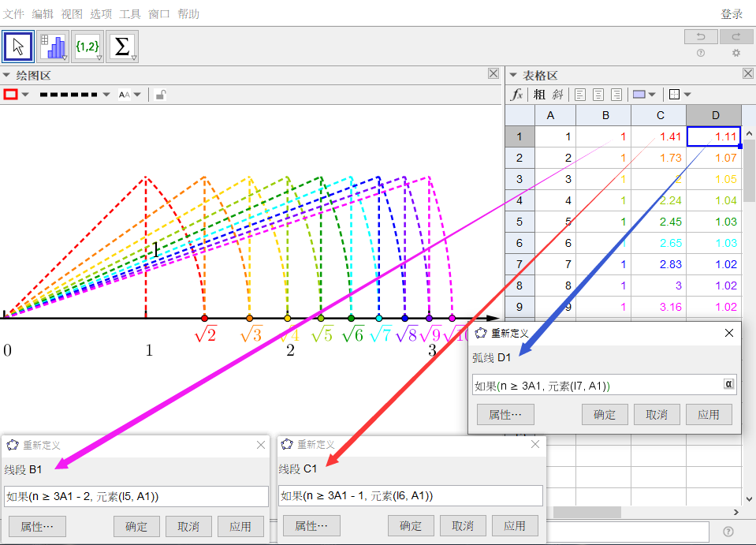This screenshot has height=545, width=756.
Task: Apply bold 粗 formatting to cell
Action: point(539,95)
